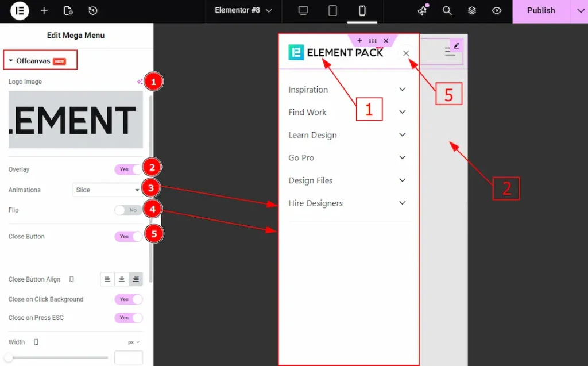588x366 pixels.
Task: Open the Hire Designers menu item
Action: 316,203
